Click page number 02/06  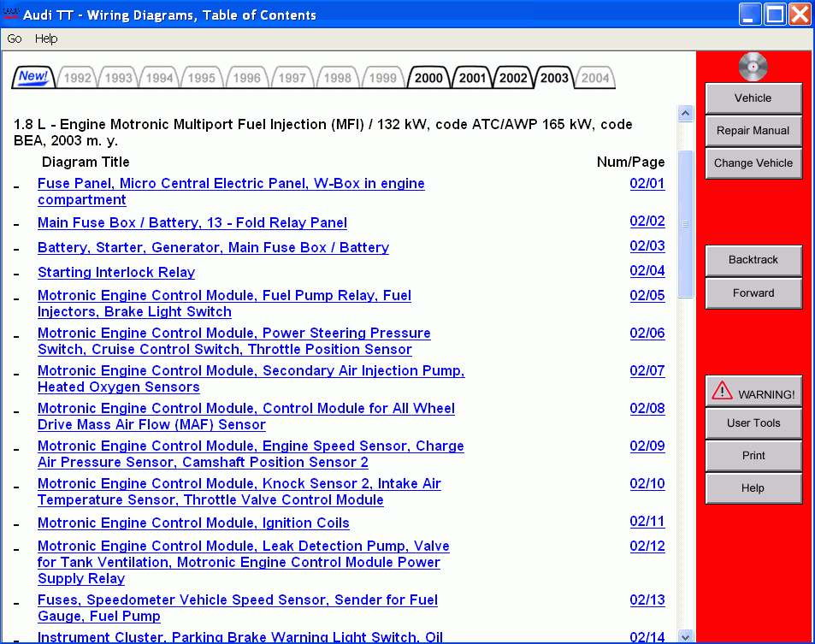pos(647,333)
